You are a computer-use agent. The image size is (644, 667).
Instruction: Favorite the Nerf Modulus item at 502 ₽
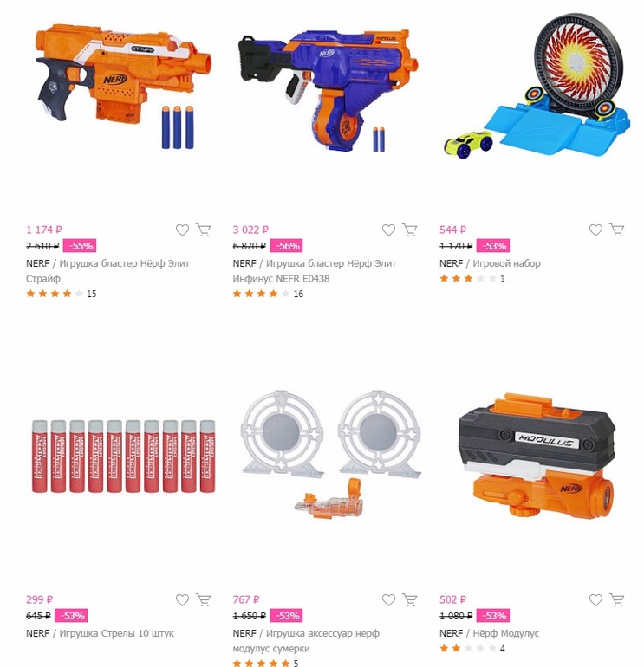(595, 600)
